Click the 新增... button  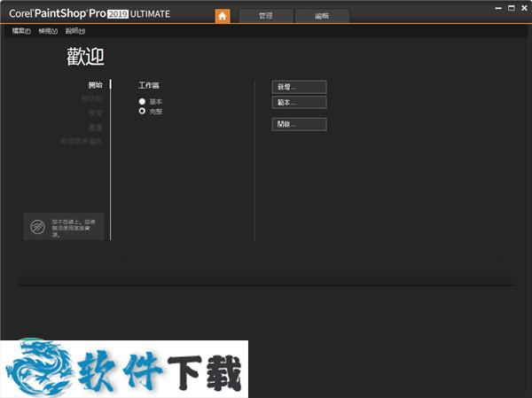point(299,87)
